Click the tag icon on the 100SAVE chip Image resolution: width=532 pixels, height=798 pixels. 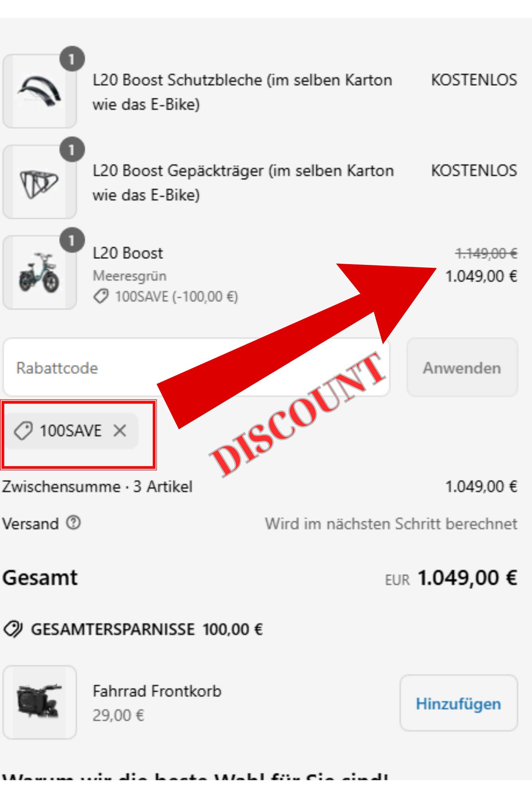coord(23,431)
